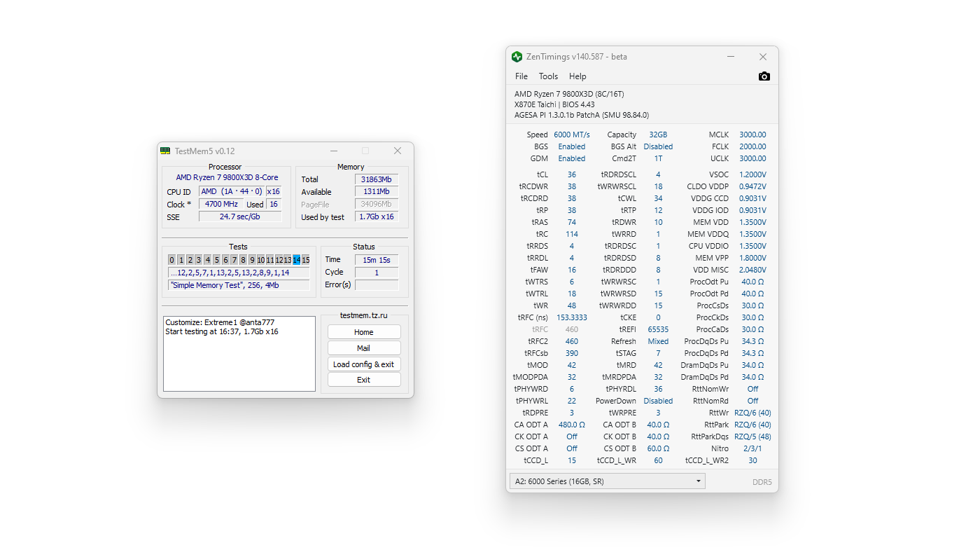Viewport: 980px width, 550px height.
Task: Click the "Simple Memory Test", 256, 4Mb line
Action: (x=239, y=285)
